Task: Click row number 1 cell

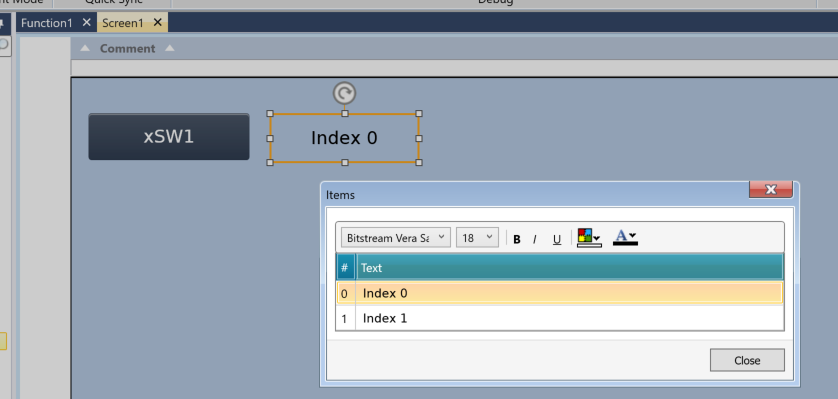Action: (x=345, y=319)
